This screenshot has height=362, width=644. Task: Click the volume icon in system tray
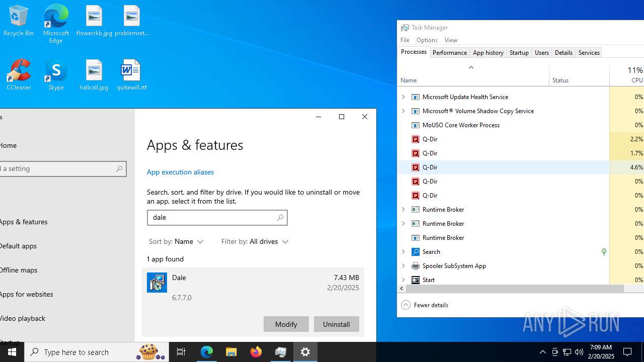pos(579,352)
